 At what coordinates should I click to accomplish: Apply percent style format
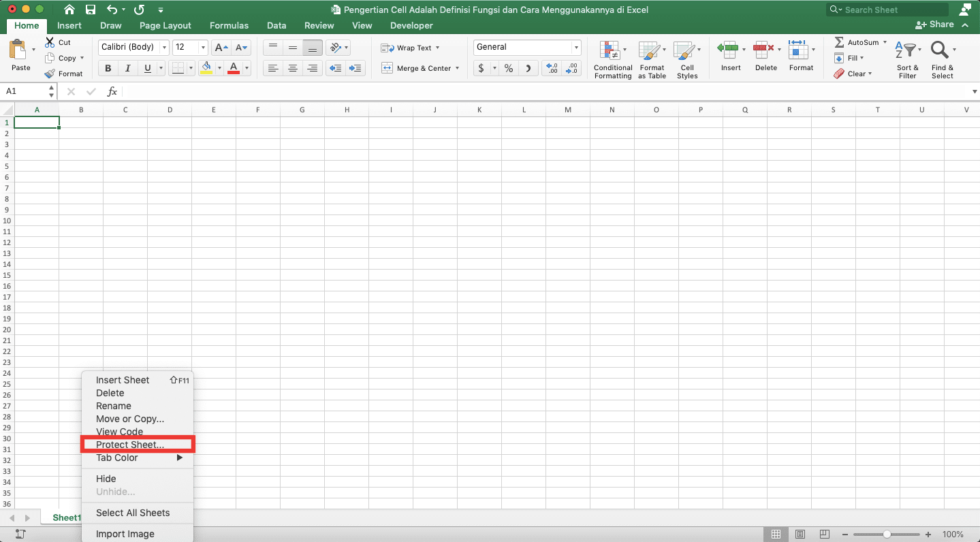[509, 68]
